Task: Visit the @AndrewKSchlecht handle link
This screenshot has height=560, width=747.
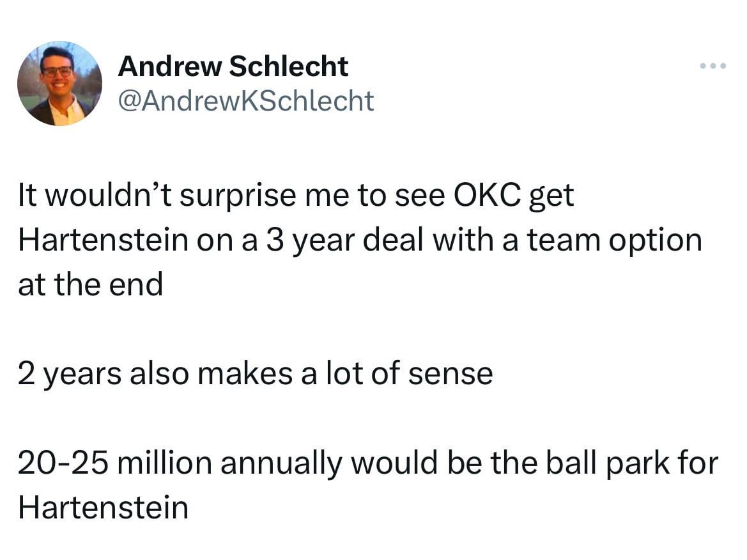Action: point(246,100)
